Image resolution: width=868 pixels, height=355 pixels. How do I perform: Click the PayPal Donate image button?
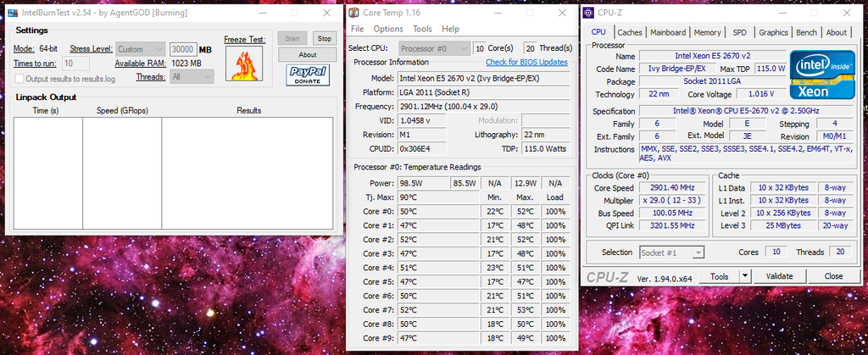coord(307,76)
